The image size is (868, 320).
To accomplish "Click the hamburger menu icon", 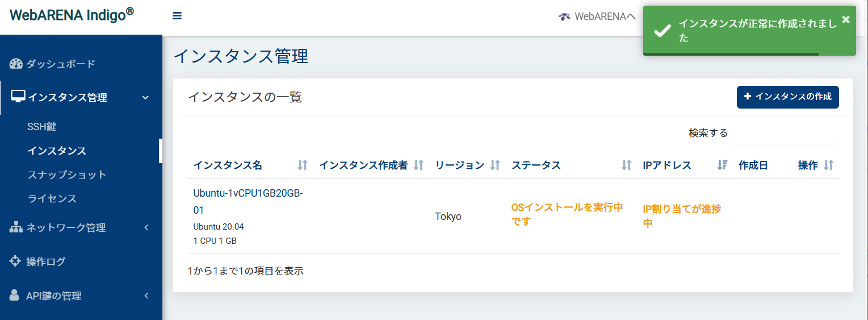I will click(x=177, y=16).
